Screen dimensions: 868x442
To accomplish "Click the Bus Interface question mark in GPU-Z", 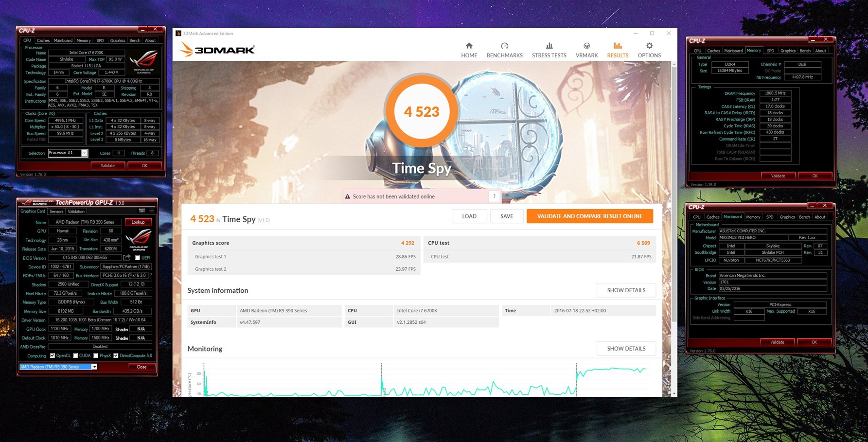I will 151,275.
